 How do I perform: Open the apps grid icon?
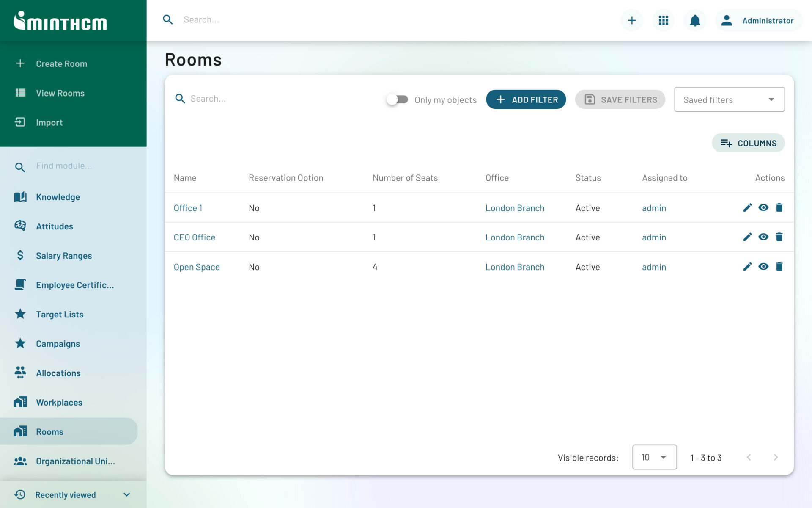(663, 20)
